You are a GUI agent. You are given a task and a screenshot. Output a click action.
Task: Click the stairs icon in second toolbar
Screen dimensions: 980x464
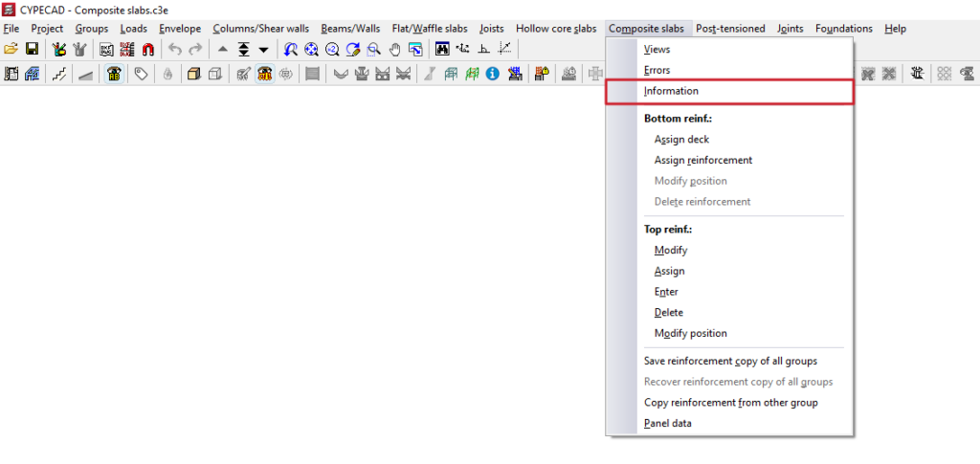[58, 75]
